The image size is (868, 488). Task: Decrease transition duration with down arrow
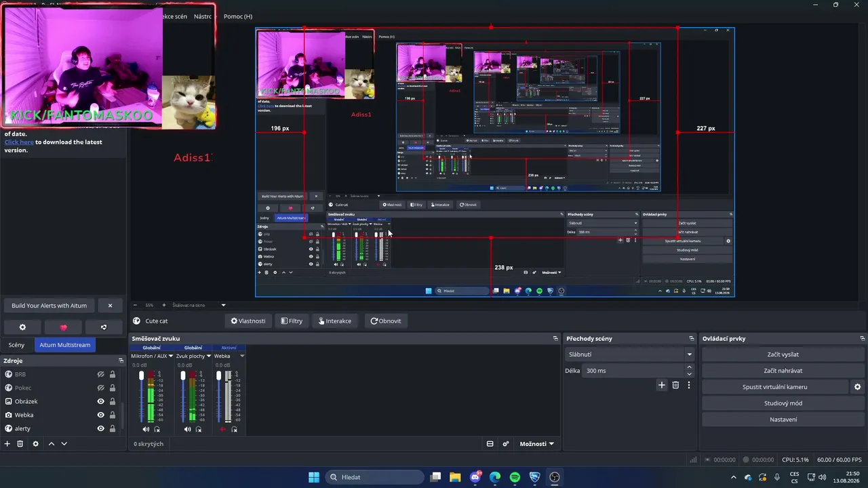(x=690, y=374)
